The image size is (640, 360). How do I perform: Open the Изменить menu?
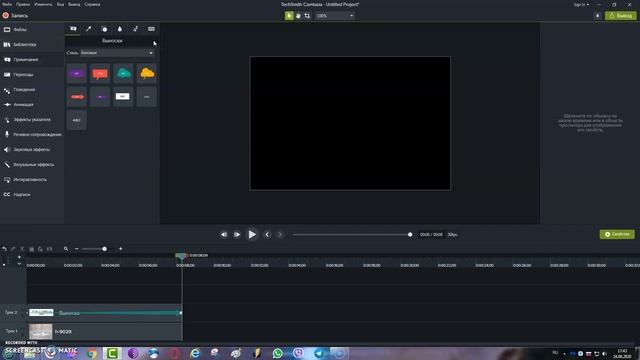coord(43,4)
